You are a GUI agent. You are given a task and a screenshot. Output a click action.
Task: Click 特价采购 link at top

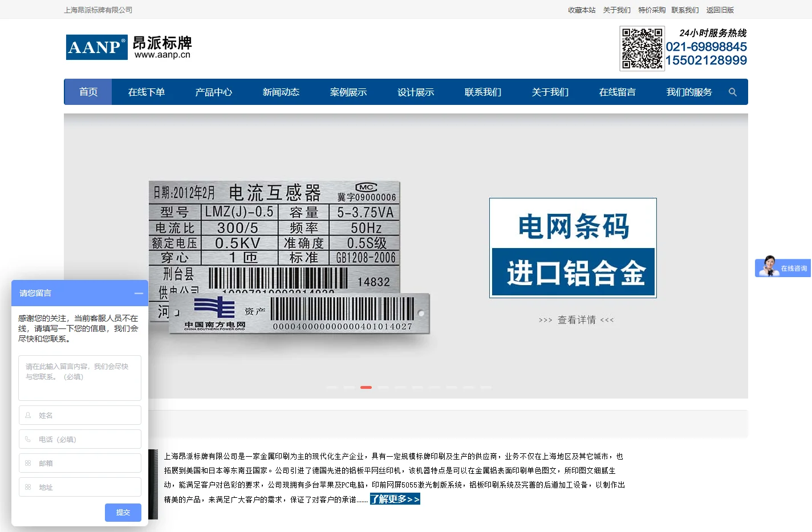[652, 10]
